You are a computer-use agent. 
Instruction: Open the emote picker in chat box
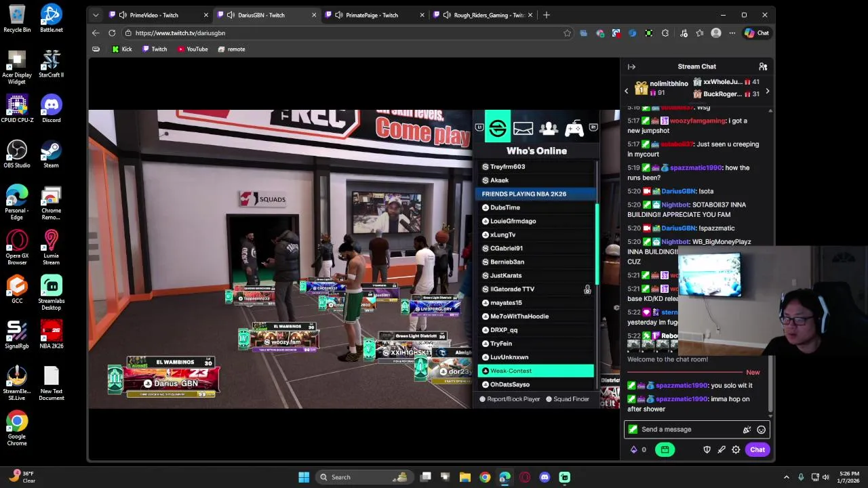pos(762,429)
